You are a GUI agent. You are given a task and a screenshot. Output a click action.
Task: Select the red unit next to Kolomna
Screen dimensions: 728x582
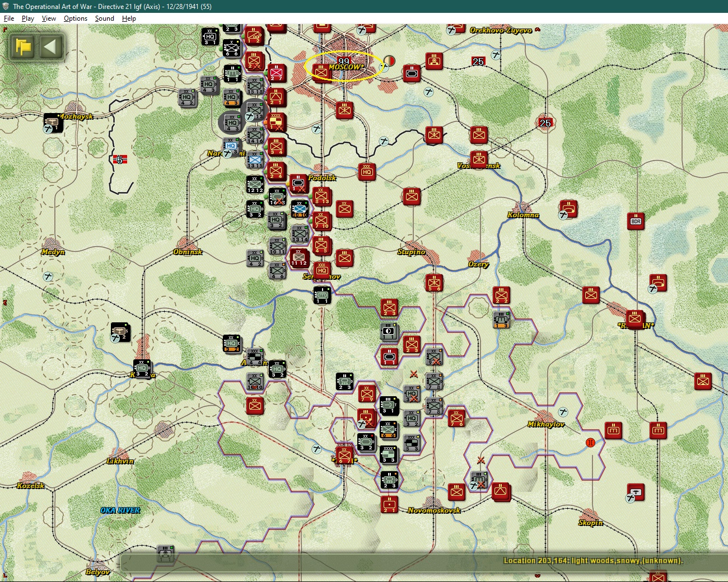coord(568,208)
